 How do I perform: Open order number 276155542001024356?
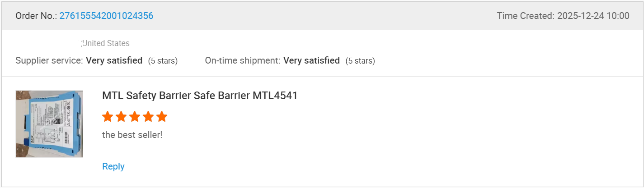pyautogui.click(x=106, y=16)
